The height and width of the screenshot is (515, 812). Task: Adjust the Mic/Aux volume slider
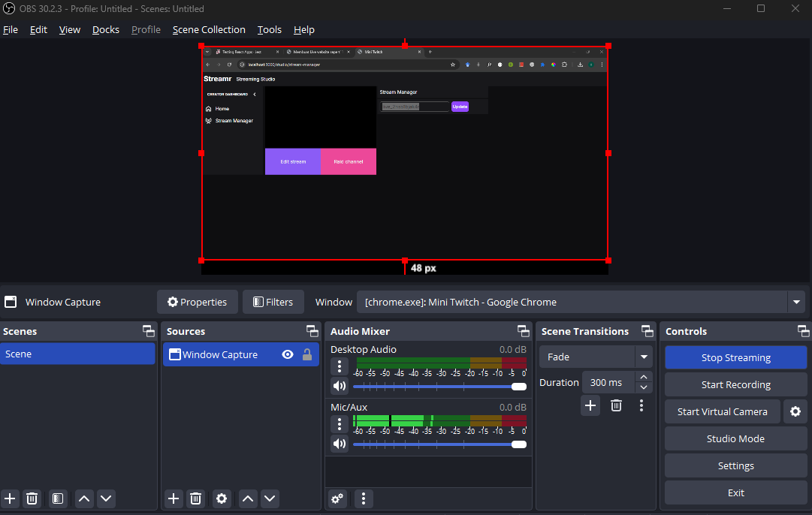pos(439,444)
